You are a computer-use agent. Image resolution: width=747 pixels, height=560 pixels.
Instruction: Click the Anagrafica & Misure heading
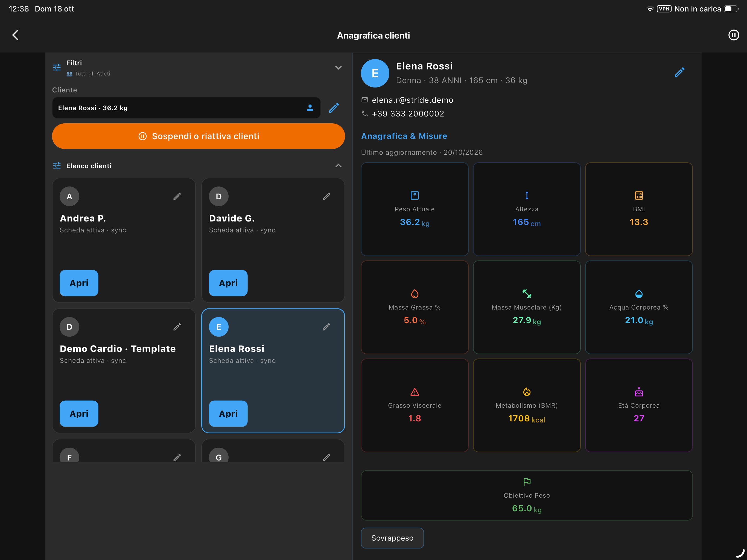(404, 136)
